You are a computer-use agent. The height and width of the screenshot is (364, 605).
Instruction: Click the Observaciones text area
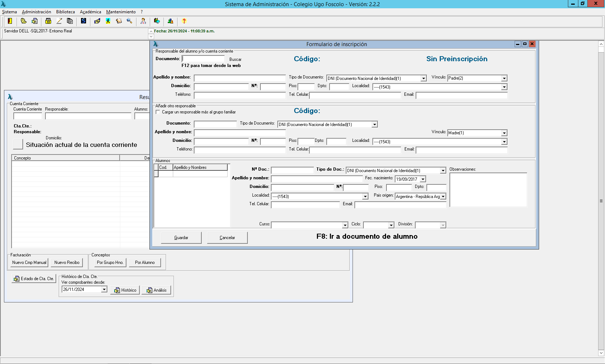488,190
